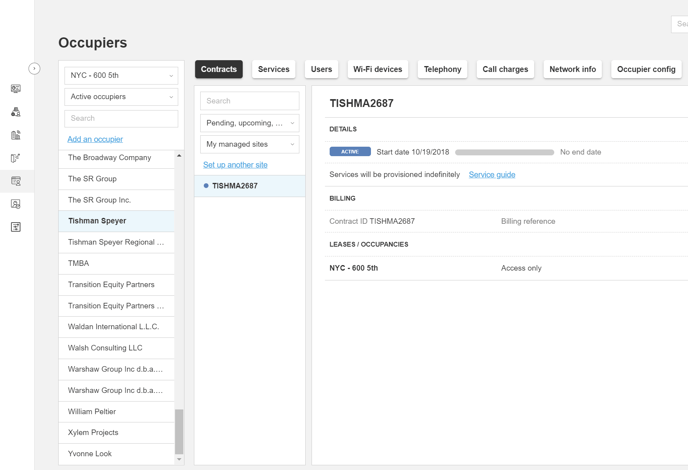Open the Pending, upcoming status dropdown
This screenshot has height=470, width=688.
click(x=249, y=123)
